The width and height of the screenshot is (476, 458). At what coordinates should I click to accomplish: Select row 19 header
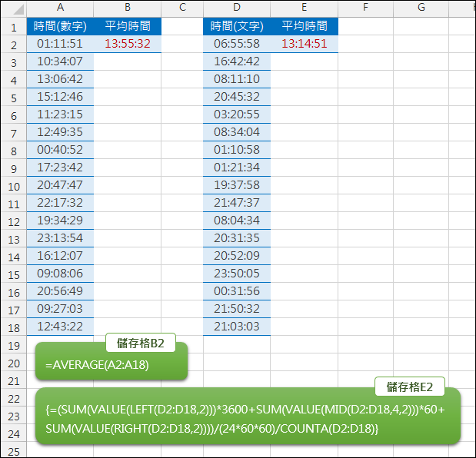pos(14,345)
